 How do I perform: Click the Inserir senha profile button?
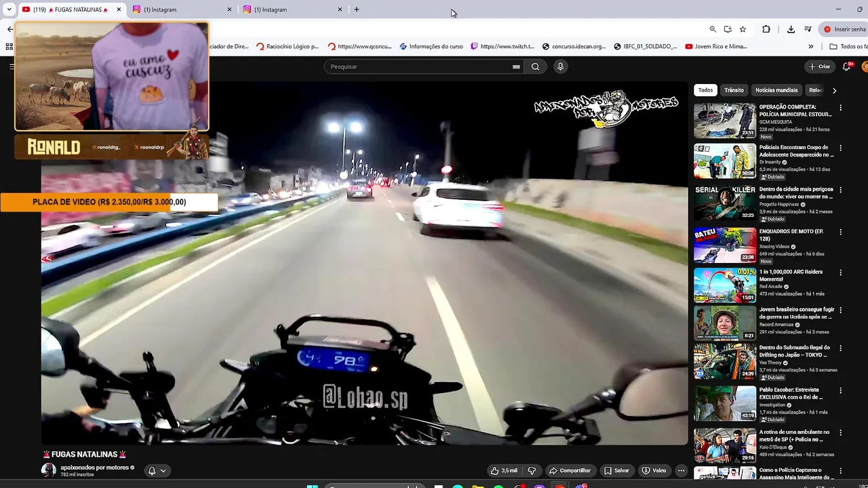[844, 29]
